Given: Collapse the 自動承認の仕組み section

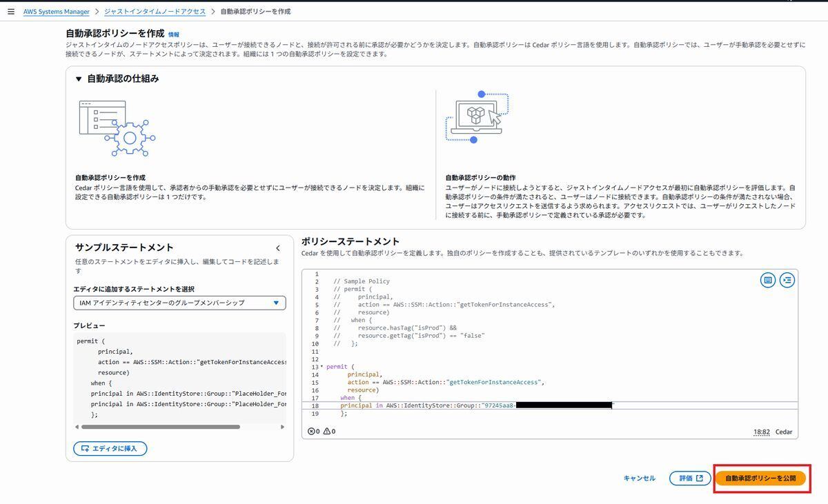Looking at the screenshot, I should (79, 79).
